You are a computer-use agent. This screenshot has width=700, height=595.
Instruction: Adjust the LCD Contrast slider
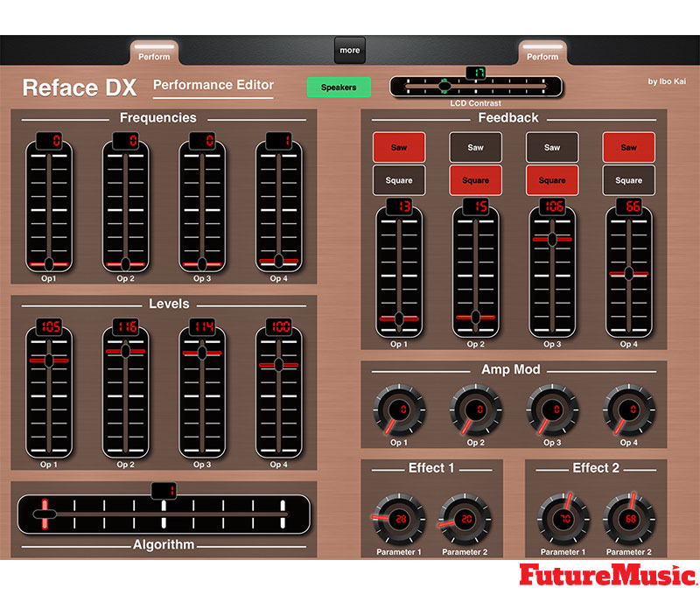point(476,86)
